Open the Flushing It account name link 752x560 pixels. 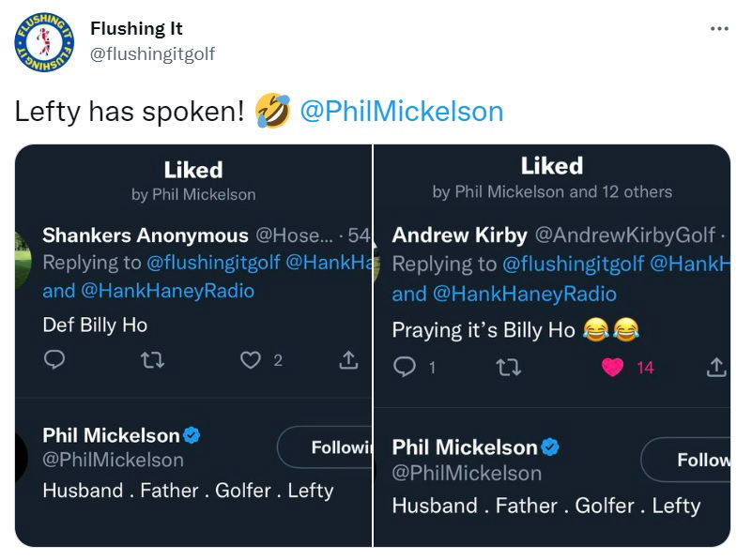[x=137, y=29]
